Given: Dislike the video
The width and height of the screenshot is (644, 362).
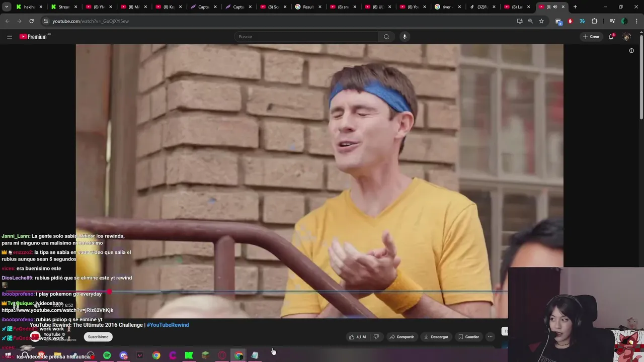Looking at the screenshot, I should point(376,337).
